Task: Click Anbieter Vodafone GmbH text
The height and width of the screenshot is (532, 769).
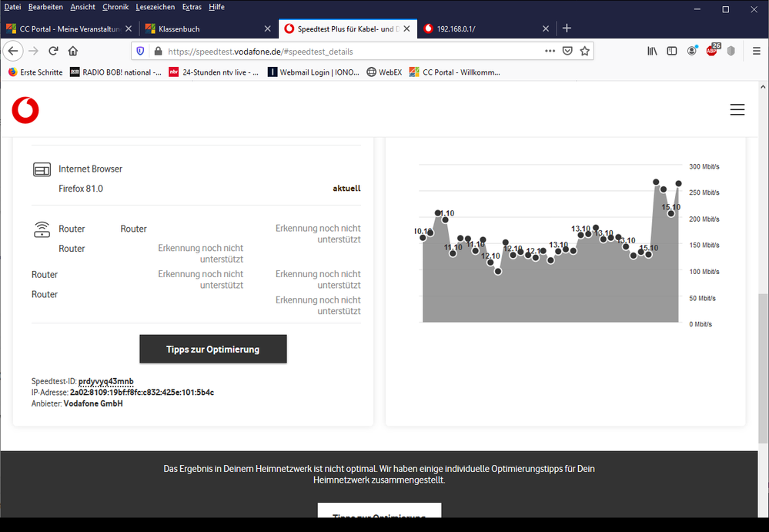Action: [77, 403]
